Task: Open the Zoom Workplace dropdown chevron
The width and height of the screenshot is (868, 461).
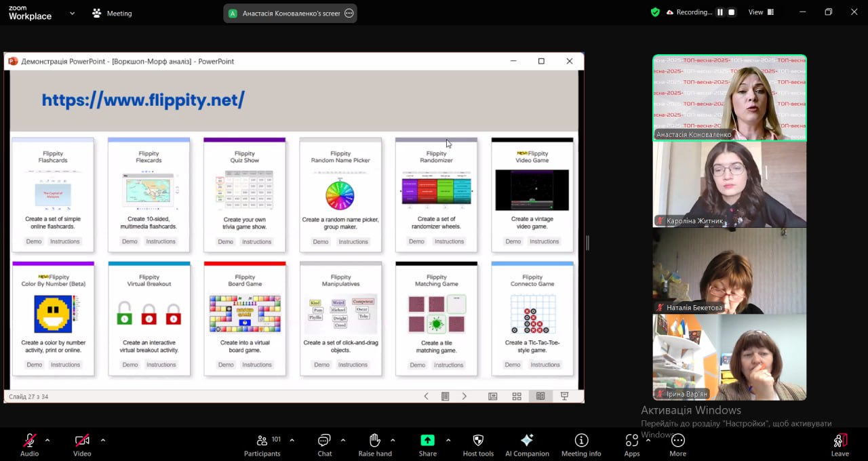Action: 73,13
